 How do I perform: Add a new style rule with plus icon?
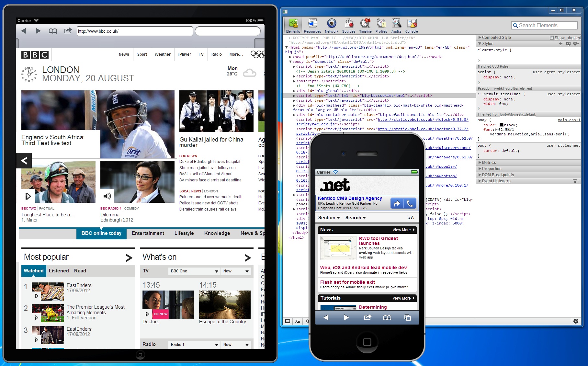tap(561, 44)
